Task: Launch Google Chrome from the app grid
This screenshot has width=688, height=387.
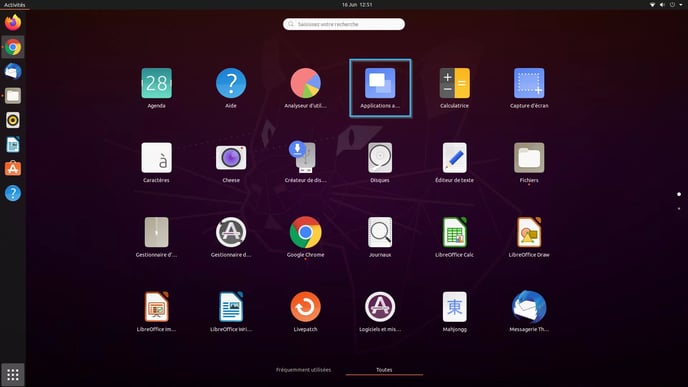Action: 305,233
